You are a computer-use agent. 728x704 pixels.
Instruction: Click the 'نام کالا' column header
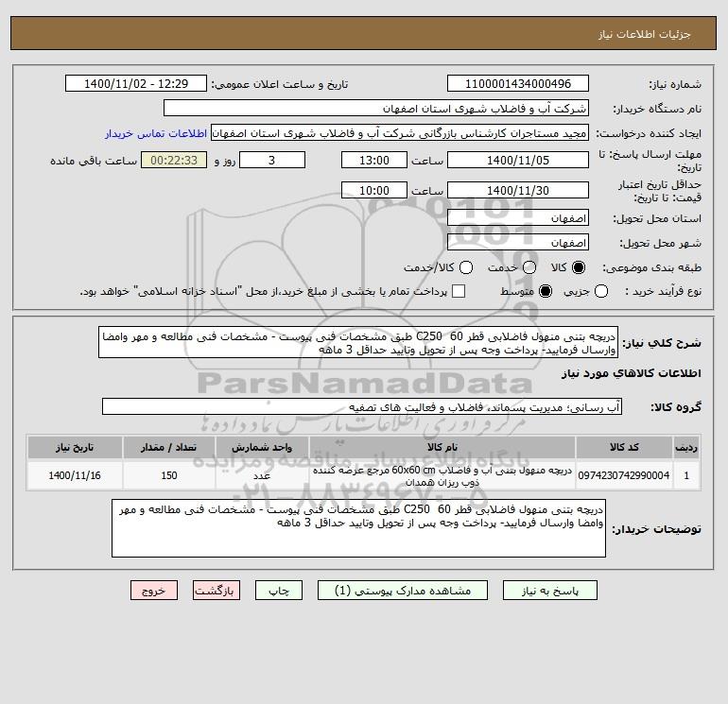442,447
